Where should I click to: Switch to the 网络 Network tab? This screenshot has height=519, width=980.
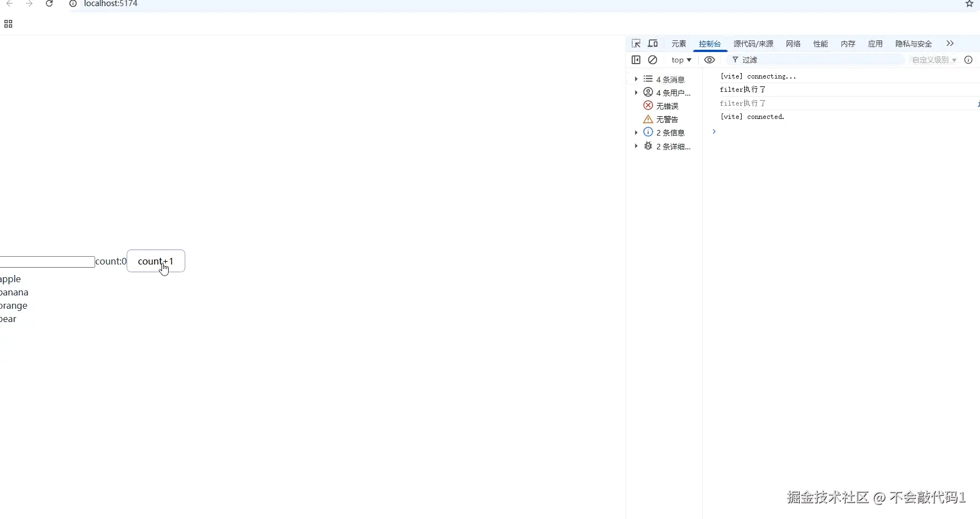pos(793,44)
